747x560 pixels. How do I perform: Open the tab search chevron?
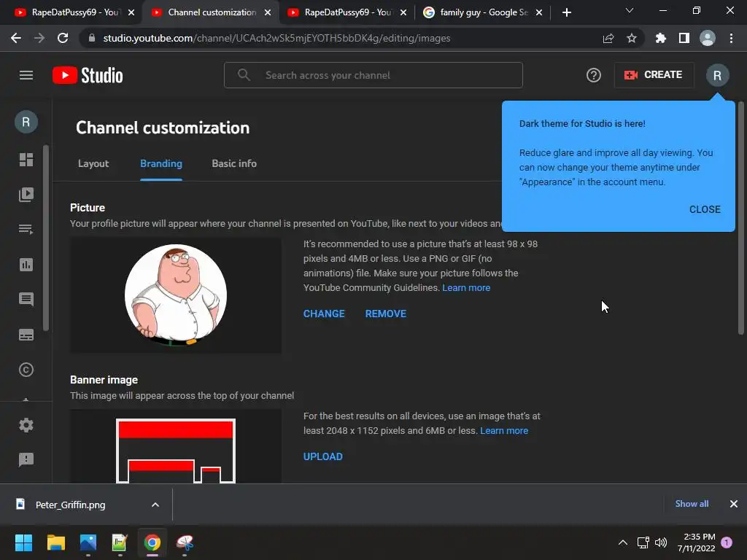[x=630, y=10]
